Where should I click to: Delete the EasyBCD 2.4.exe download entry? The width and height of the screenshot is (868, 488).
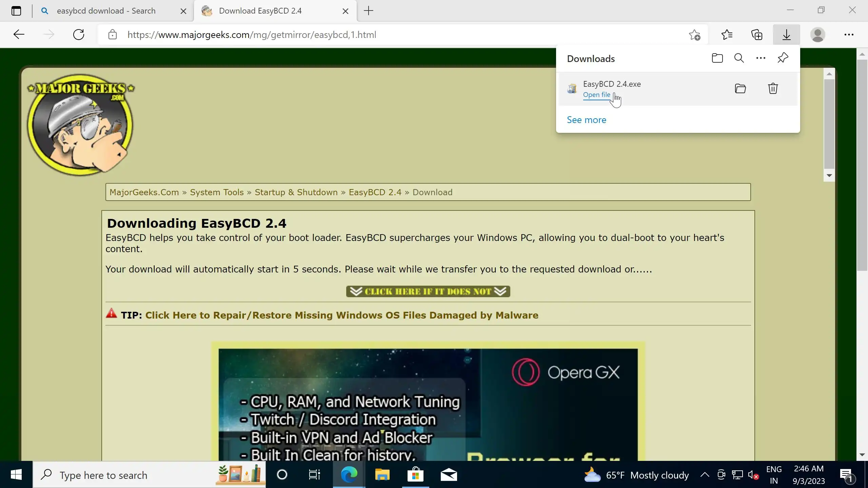click(773, 88)
